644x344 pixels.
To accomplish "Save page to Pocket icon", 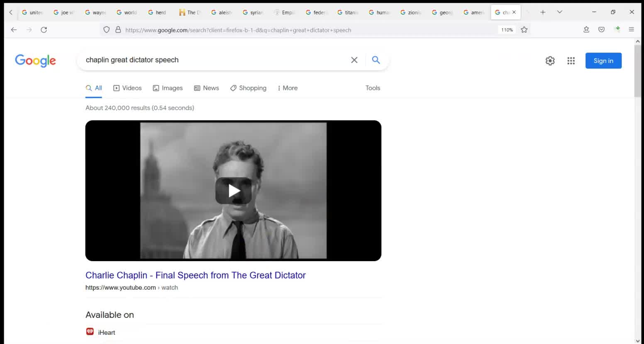I will click(601, 29).
